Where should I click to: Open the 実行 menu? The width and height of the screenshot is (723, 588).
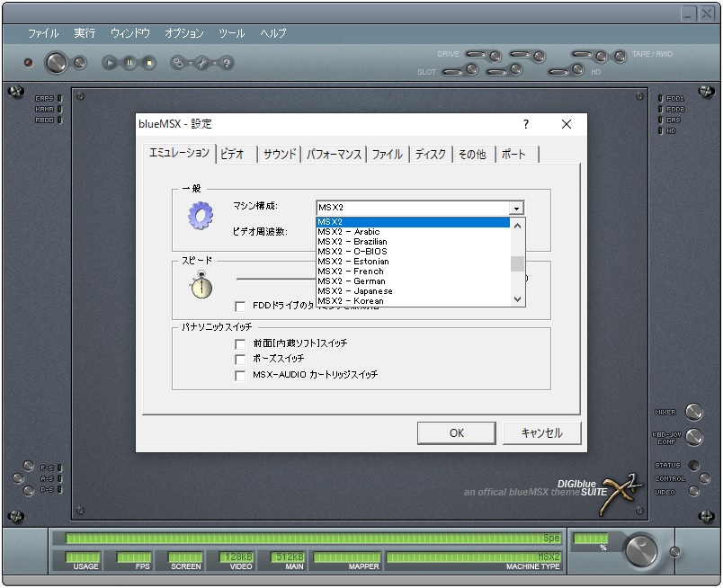click(x=85, y=33)
